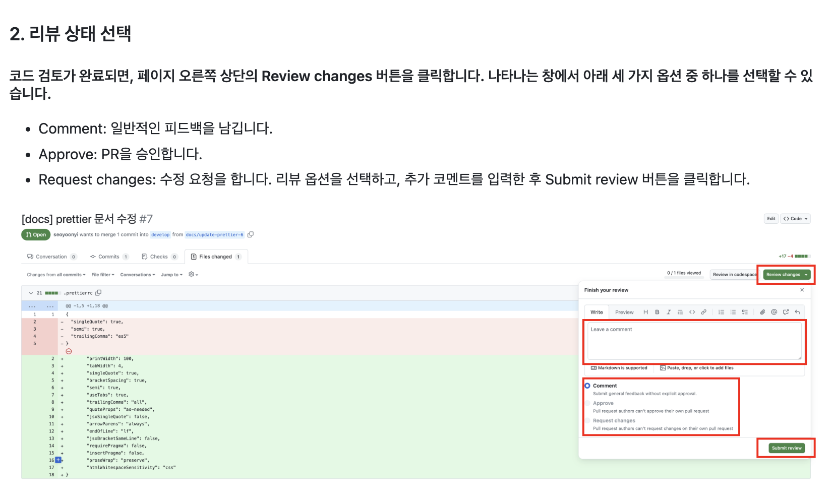The width and height of the screenshot is (833, 504).
Task: Insert a heading with the H icon
Action: pyautogui.click(x=645, y=312)
